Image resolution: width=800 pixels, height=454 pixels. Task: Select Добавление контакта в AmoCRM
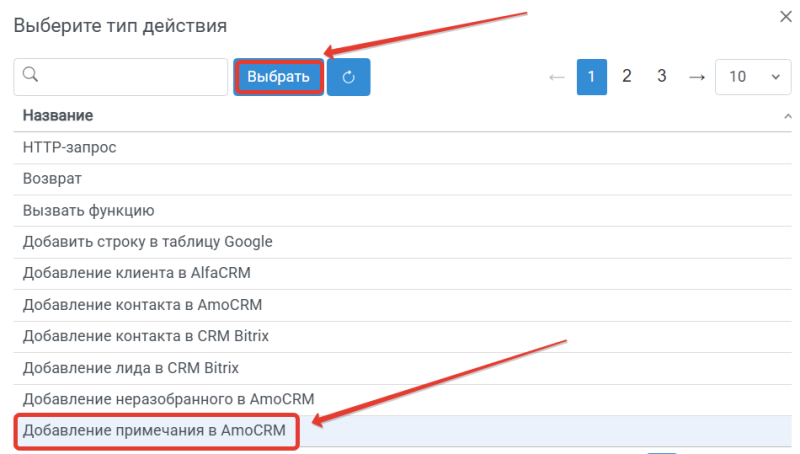point(402,306)
